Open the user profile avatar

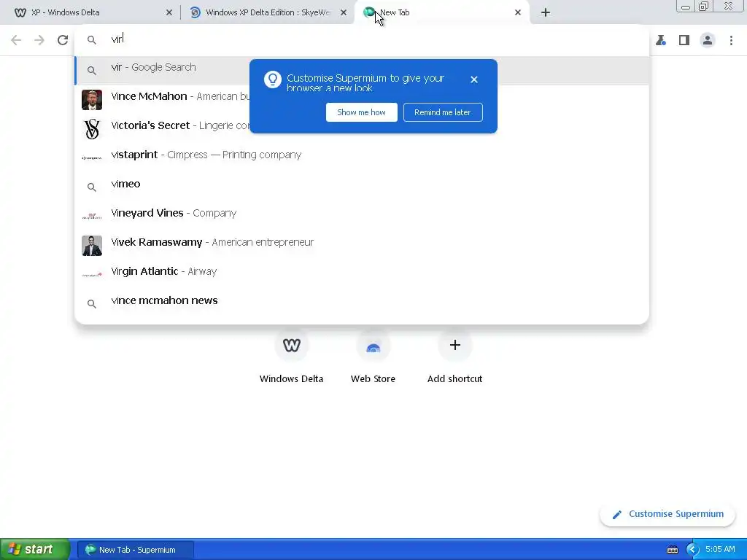(708, 40)
